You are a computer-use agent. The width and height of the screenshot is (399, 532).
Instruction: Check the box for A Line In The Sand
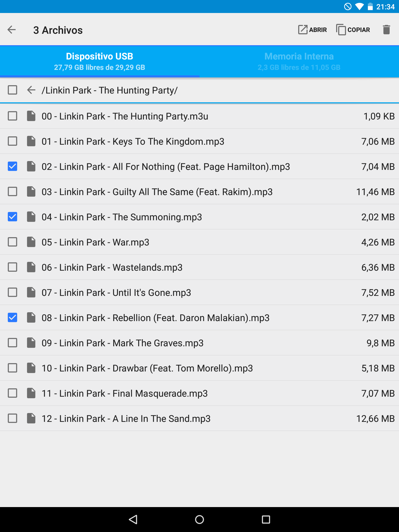[12, 418]
